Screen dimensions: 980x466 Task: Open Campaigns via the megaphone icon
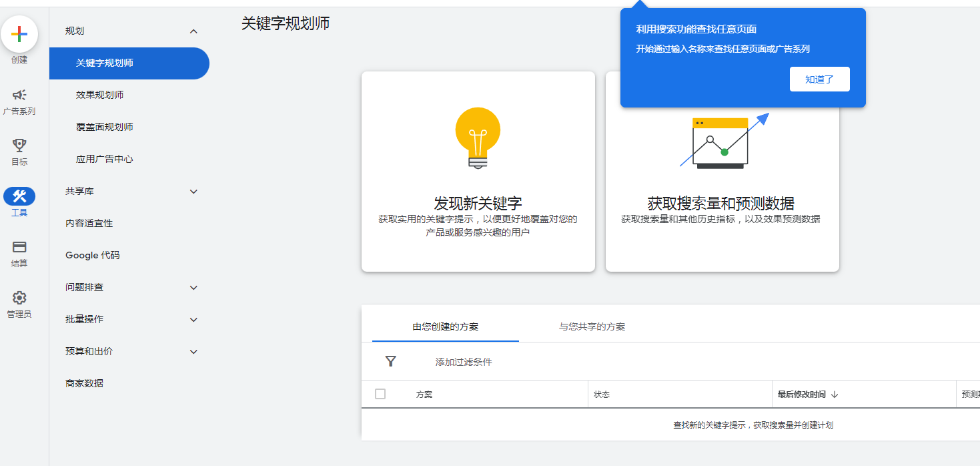click(19, 95)
